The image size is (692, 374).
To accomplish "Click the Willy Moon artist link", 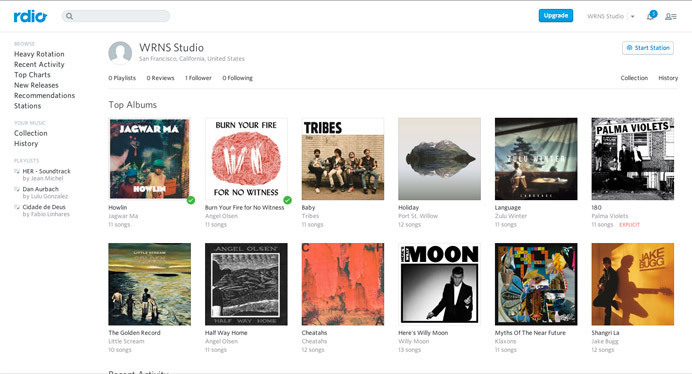I will click(x=414, y=341).
